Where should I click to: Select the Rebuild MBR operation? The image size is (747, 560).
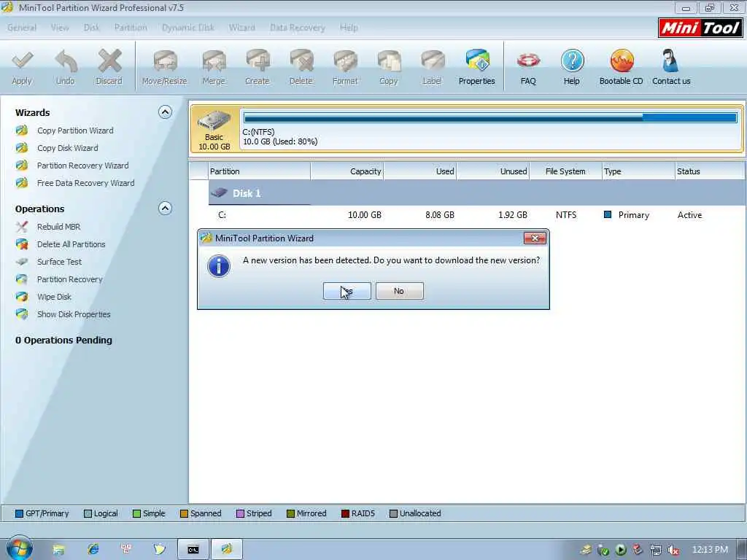click(x=58, y=227)
